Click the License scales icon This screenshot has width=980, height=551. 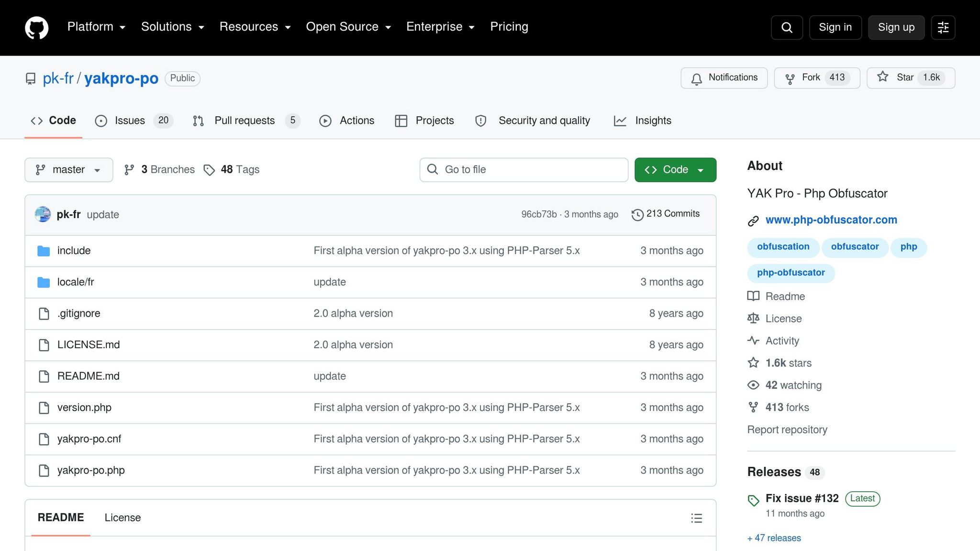(x=753, y=319)
